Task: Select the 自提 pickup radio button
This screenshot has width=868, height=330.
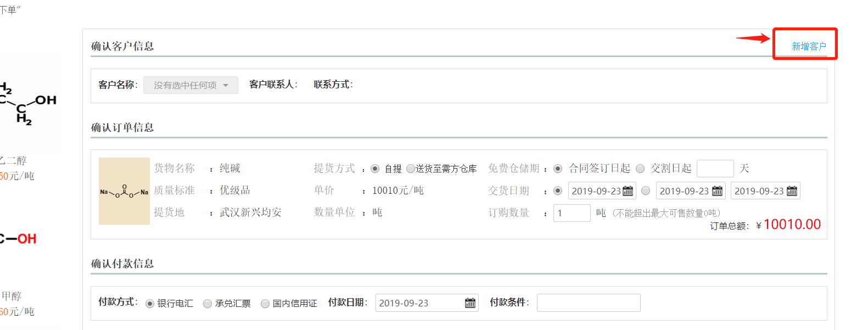Action: click(375, 169)
